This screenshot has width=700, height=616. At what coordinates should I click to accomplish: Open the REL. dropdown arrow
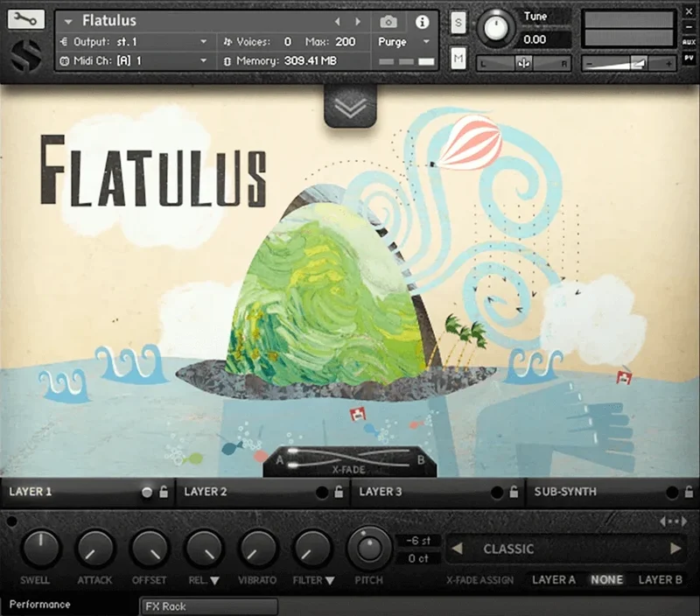214,581
